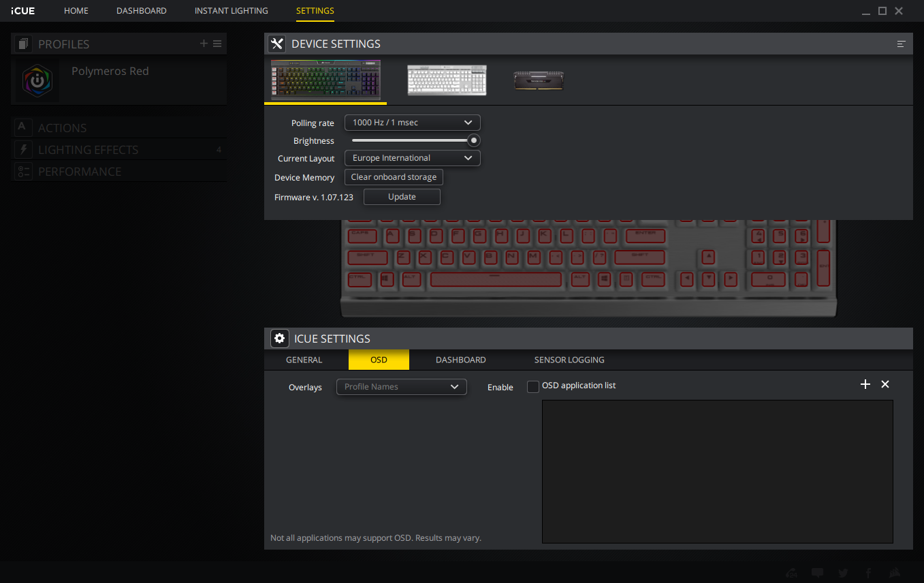Click the ICUE SETTINGS heading text

pyautogui.click(x=332, y=338)
